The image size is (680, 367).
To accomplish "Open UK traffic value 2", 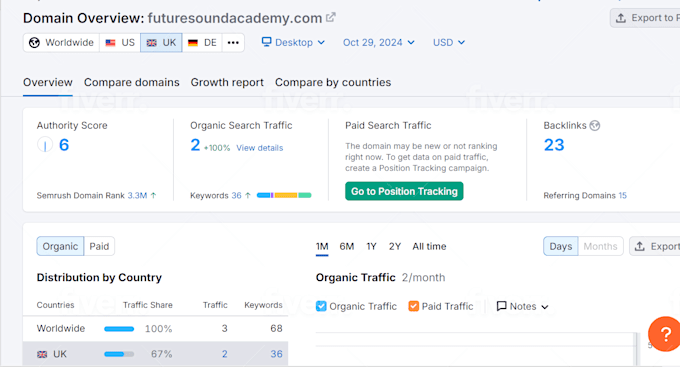I will (225, 354).
